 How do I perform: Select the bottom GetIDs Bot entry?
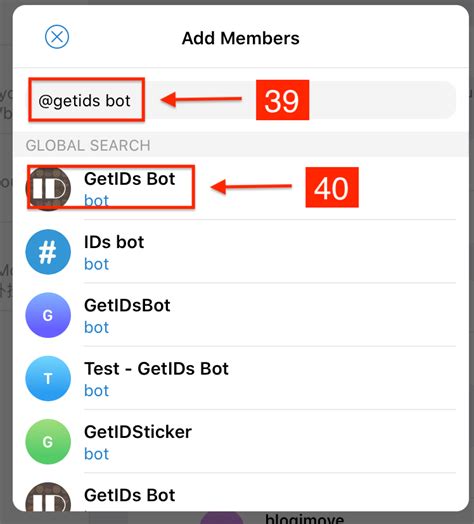click(241, 493)
